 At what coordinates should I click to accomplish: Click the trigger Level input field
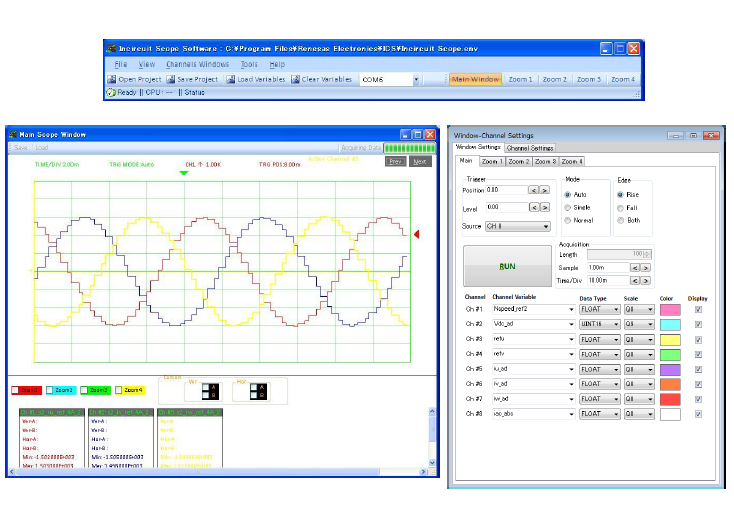[x=506, y=207]
